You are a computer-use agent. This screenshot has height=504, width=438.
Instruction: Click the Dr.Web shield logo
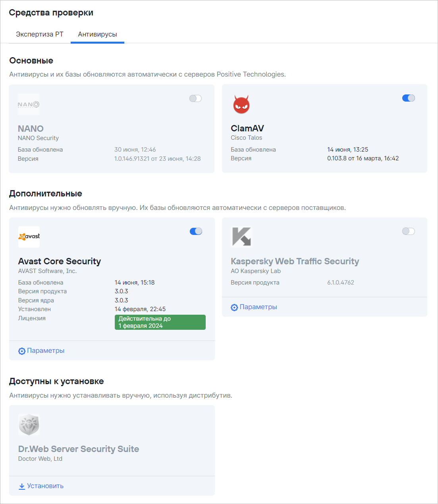[29, 424]
